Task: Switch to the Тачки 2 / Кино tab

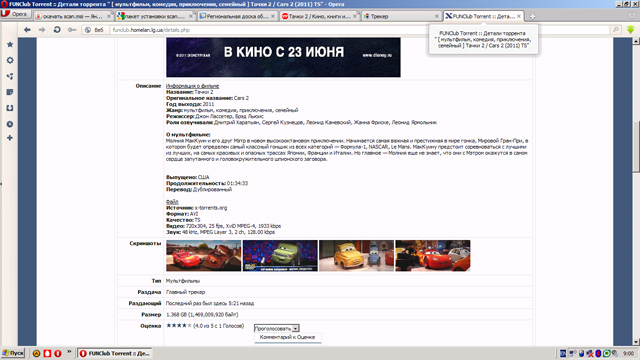Action: pyautogui.click(x=319, y=16)
